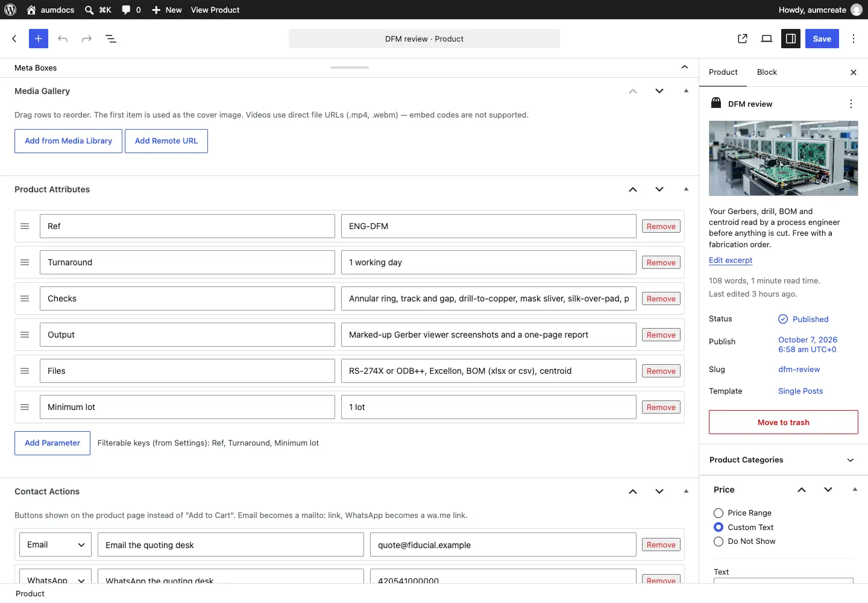Toggle the block inserter plus button
The image size is (868, 603).
tap(39, 39)
